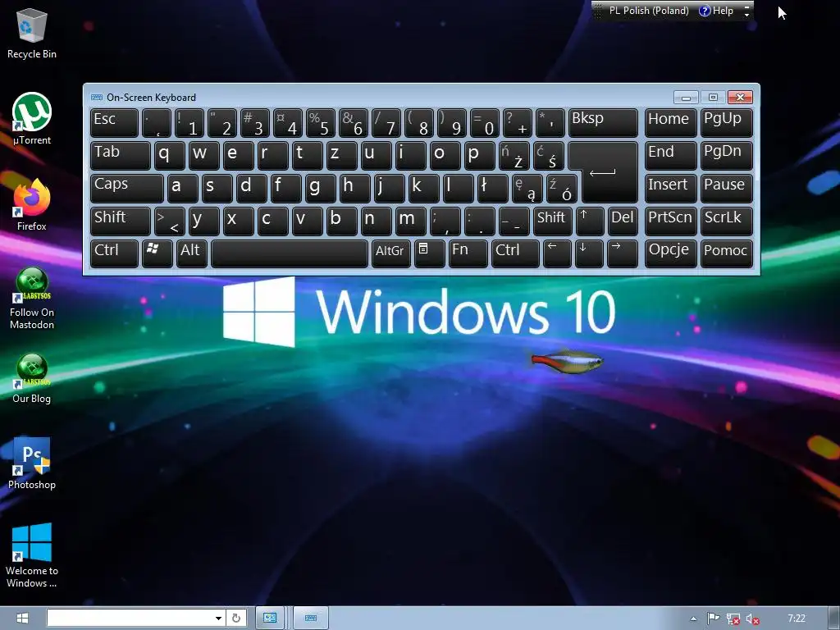The height and width of the screenshot is (630, 840).
Task: Click the down arrow key
Action: pyautogui.click(x=589, y=253)
